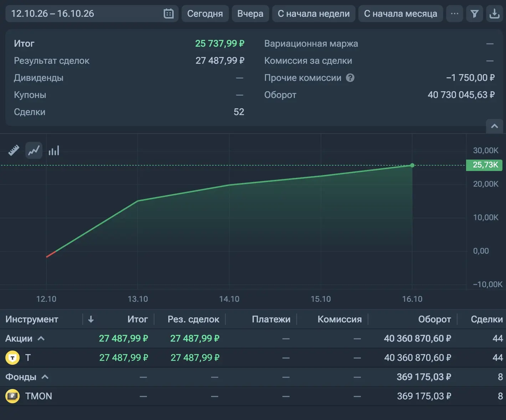Select the TMON instrument row name
The height and width of the screenshot is (420, 506).
[39, 396]
